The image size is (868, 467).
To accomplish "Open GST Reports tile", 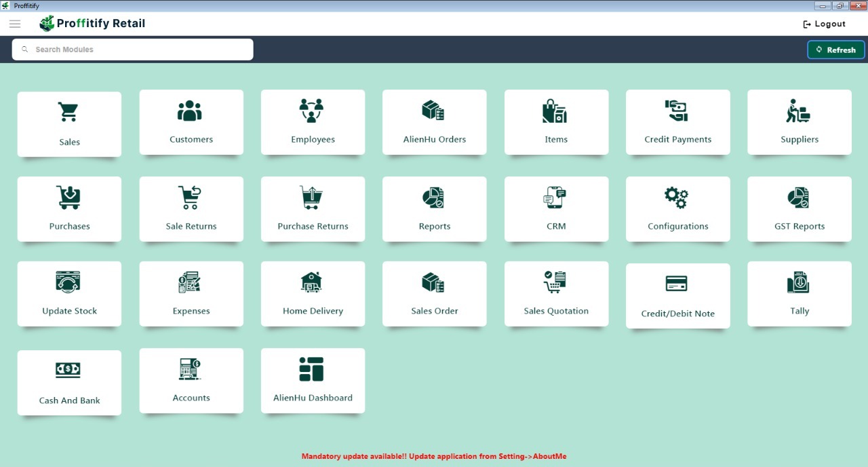I will point(800,209).
